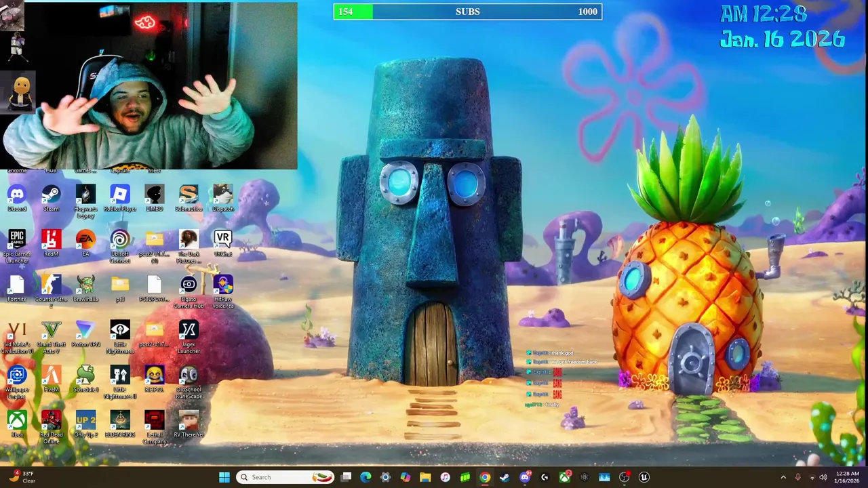868x488 pixels.
Task: Open the Jagex Launcher icon
Action: pos(189,337)
